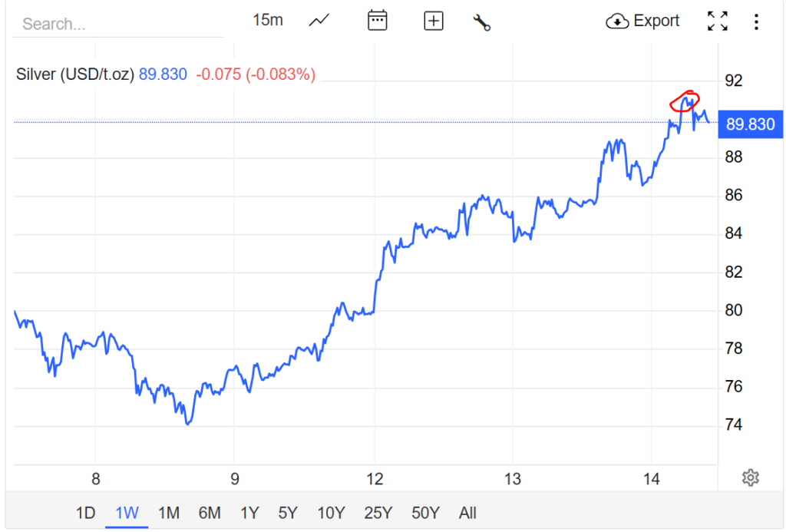Click the line chart type icon

[x=319, y=21]
